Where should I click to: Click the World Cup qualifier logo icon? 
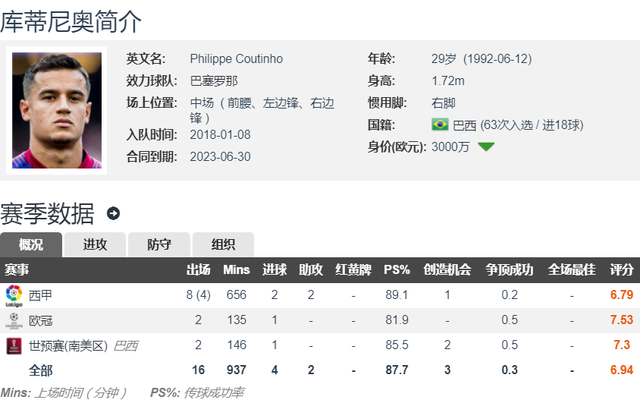coord(14,346)
